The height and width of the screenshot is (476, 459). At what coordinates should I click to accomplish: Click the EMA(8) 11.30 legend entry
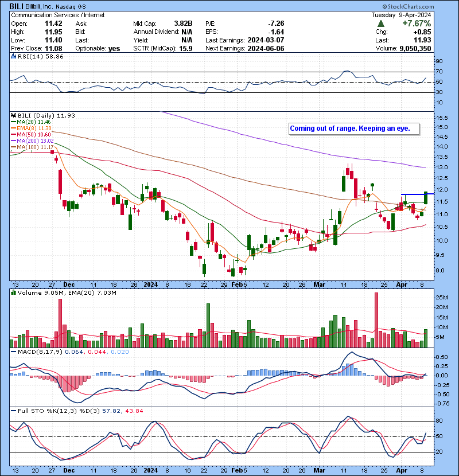tap(31, 128)
